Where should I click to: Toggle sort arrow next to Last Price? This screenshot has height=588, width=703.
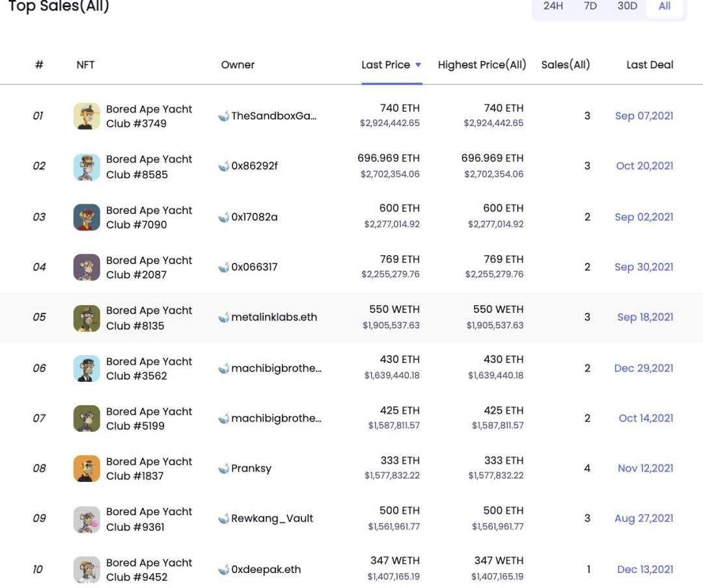coord(418,65)
